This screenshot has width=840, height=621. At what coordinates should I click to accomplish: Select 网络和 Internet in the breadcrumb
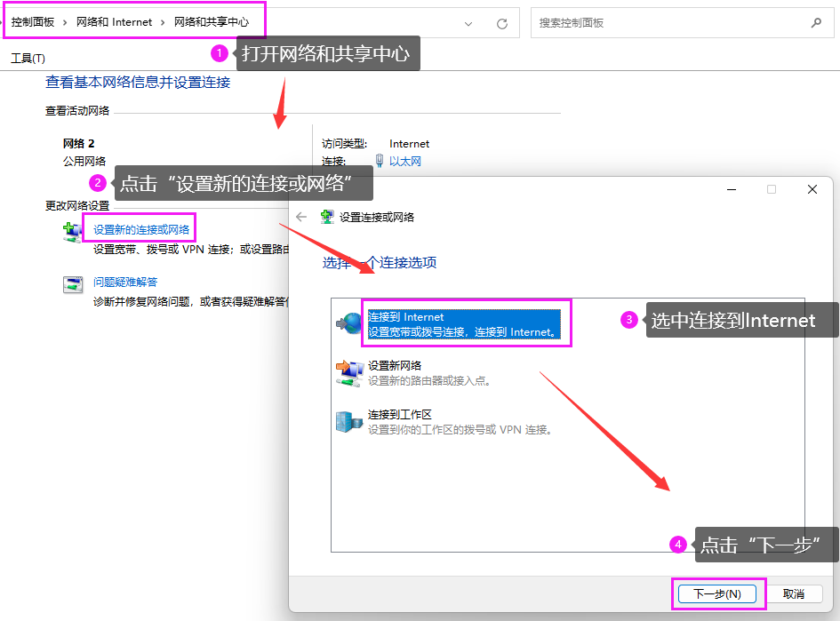tap(114, 22)
